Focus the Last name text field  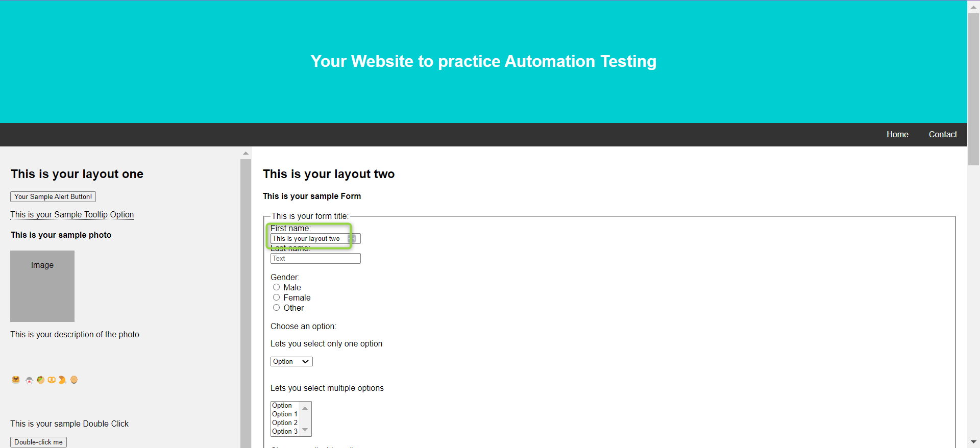(x=315, y=259)
